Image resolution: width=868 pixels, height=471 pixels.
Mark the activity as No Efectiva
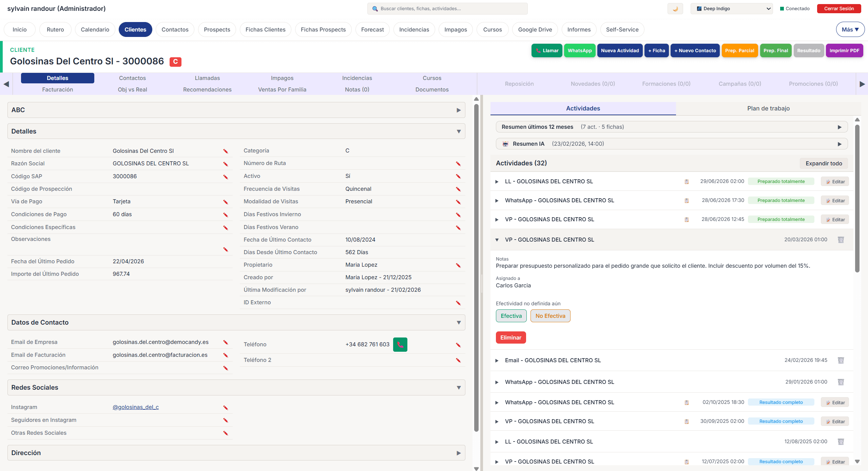pos(550,316)
